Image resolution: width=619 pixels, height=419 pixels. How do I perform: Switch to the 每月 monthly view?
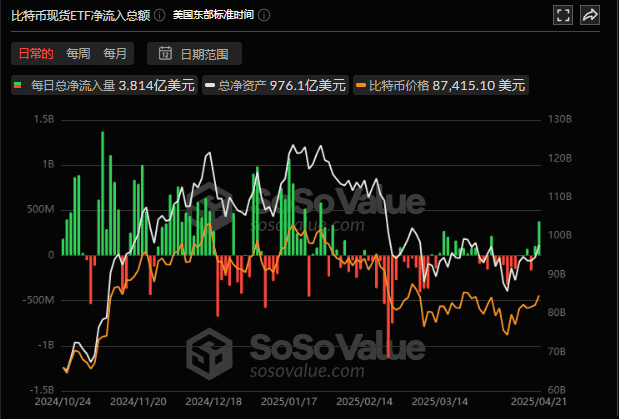[x=115, y=53]
